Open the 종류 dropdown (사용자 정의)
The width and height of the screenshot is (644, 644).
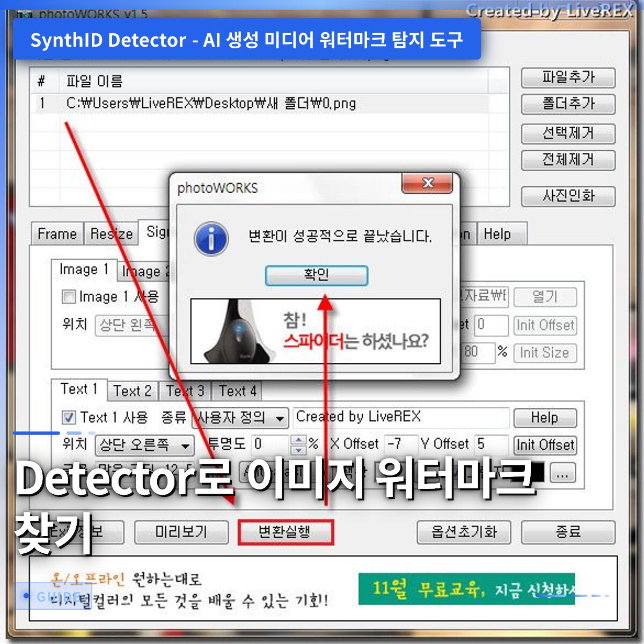tap(240, 418)
